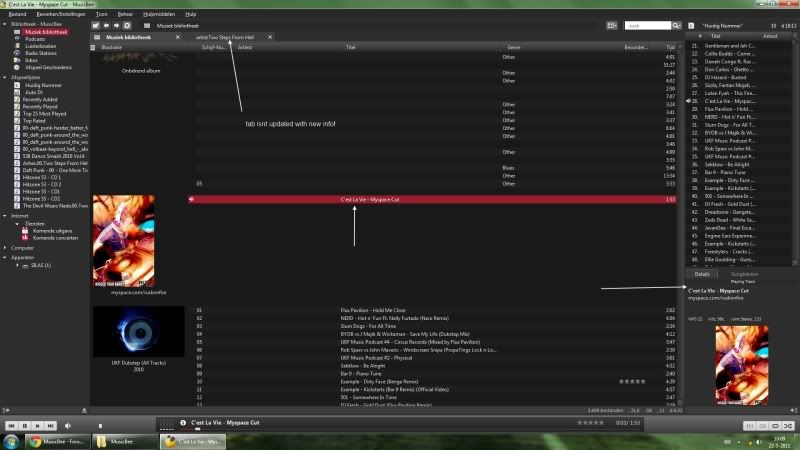Viewport: 800px width, 450px height.
Task: Select track Flux Pavilion - Hold Me Close
Action: 373,310
